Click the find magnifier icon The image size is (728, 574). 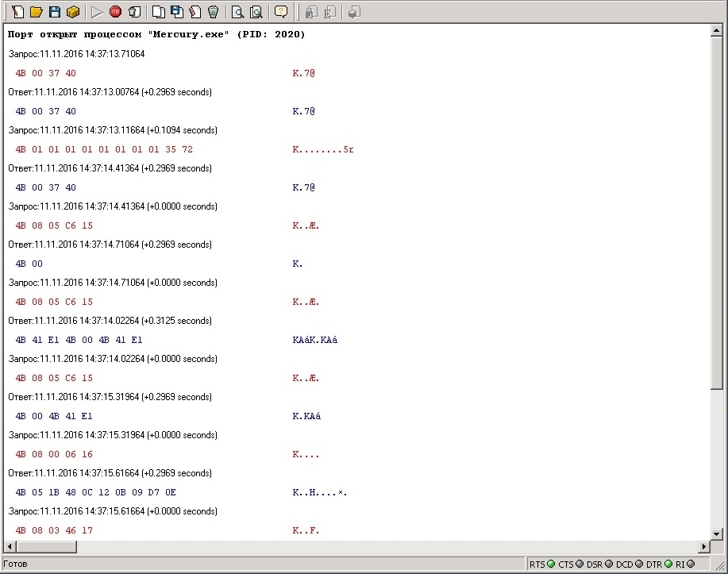(x=237, y=12)
